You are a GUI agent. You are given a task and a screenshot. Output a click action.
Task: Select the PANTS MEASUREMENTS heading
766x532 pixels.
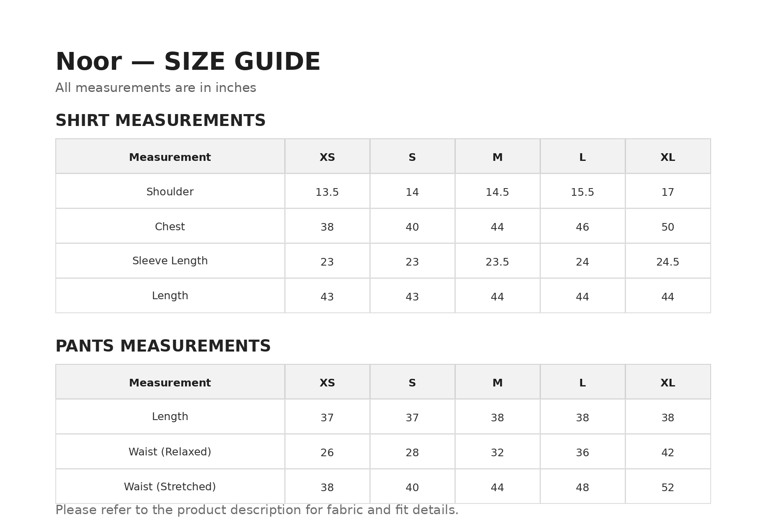coord(163,346)
